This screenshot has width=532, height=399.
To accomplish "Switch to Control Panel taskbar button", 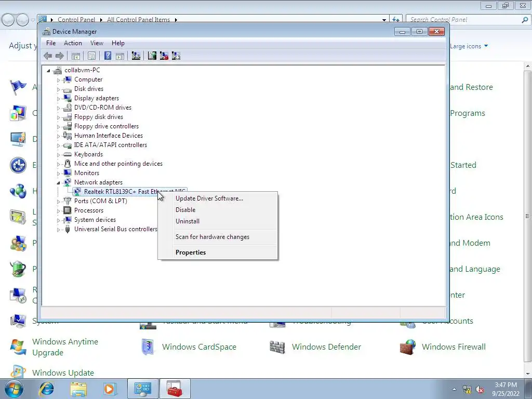I will (x=142, y=389).
